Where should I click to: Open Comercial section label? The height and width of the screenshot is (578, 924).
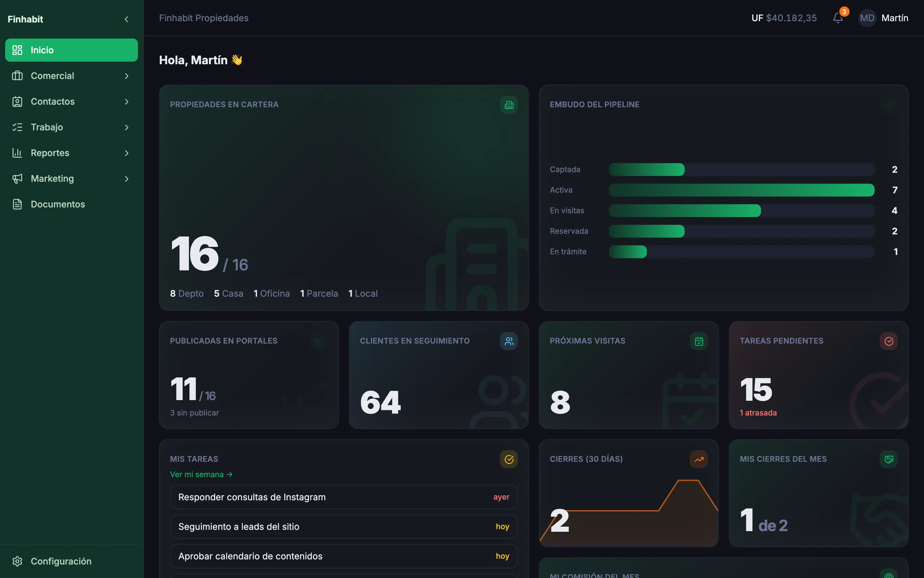[x=52, y=76]
